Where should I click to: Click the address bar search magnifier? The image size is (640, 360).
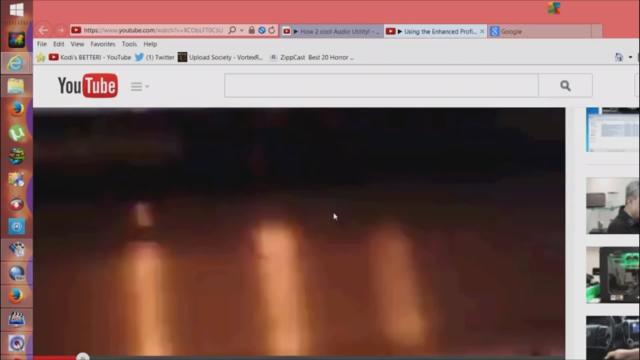(232, 30)
